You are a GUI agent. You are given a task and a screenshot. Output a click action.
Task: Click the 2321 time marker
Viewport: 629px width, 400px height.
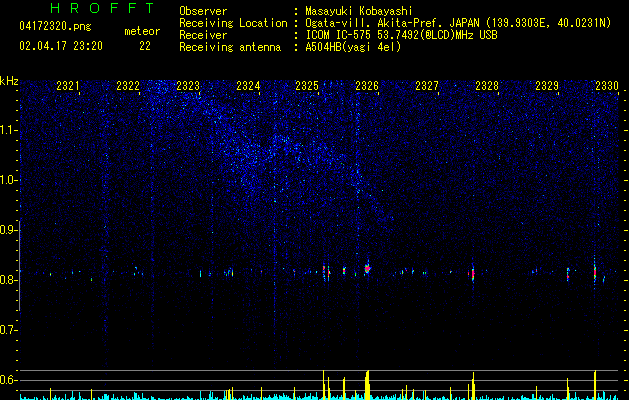pos(68,86)
